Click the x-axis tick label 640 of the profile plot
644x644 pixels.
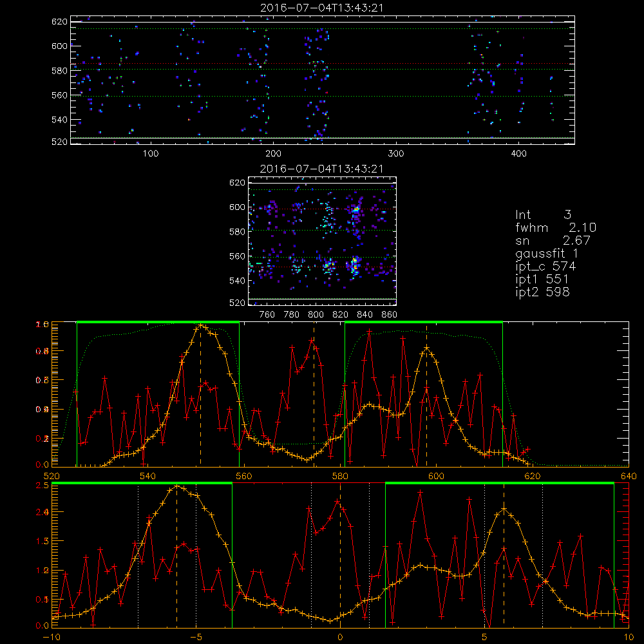pyautogui.click(x=629, y=476)
